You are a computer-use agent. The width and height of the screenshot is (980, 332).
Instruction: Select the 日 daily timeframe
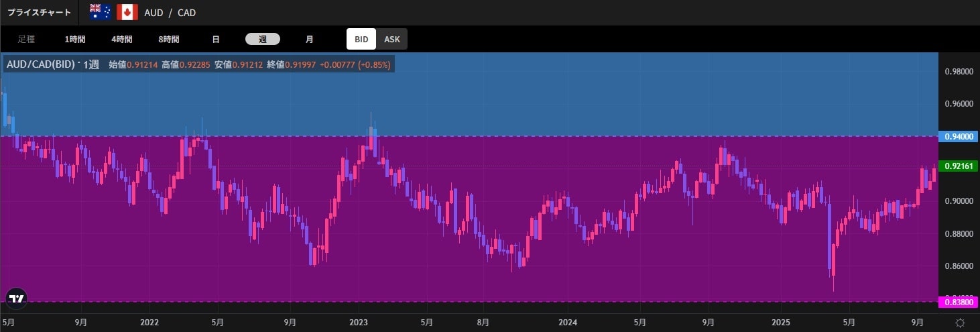(x=216, y=40)
